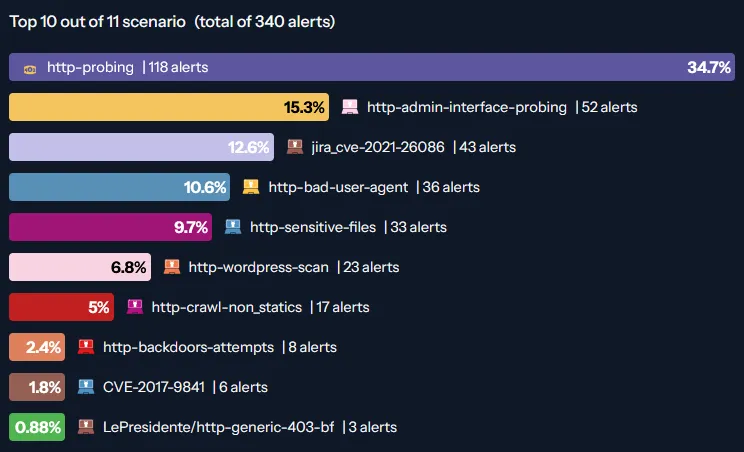Click the '(total of 340 alerts)' text
Screen dimensions: 744x452
click(x=265, y=22)
